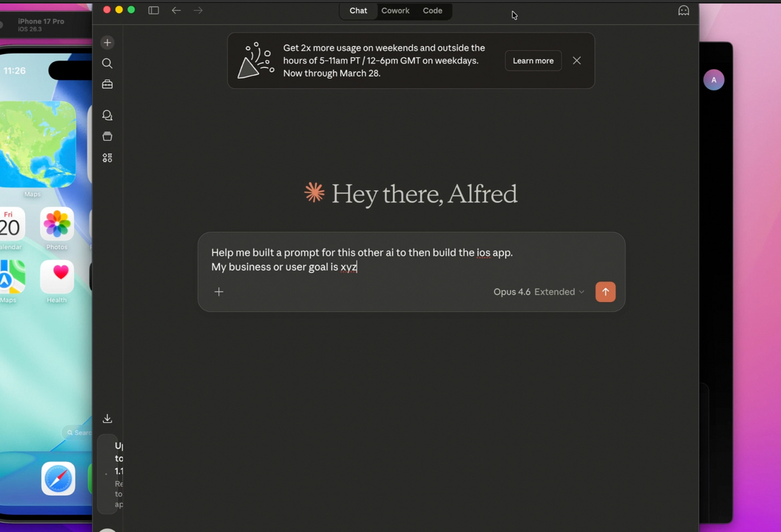Open the Maps app icon beside Health

12,277
